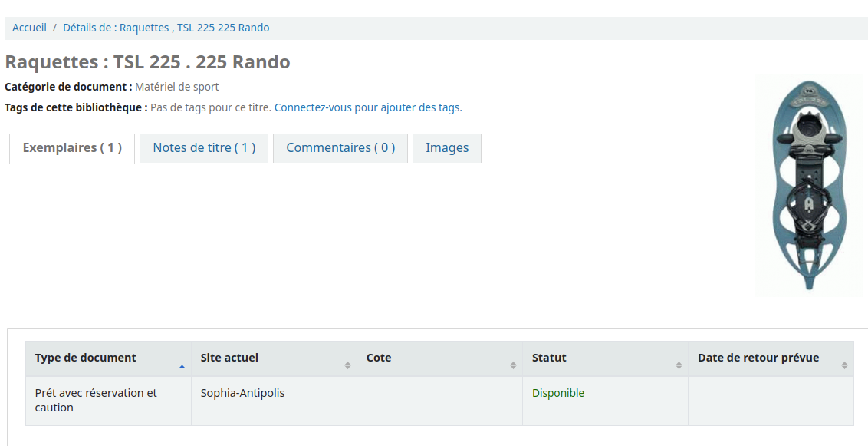The width and height of the screenshot is (868, 446).
Task: Follow the Connectez-vous pour ajouter des tags link
Action: coord(368,107)
